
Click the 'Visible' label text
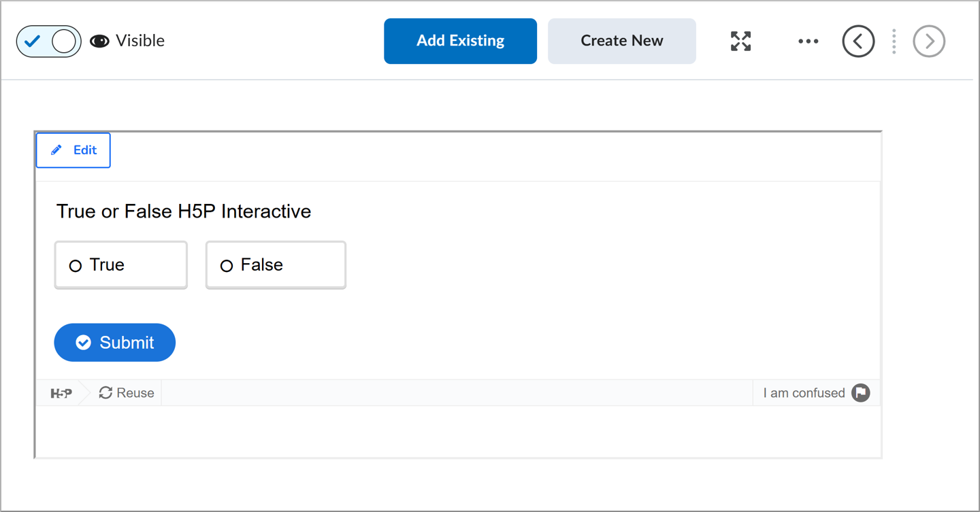point(140,41)
